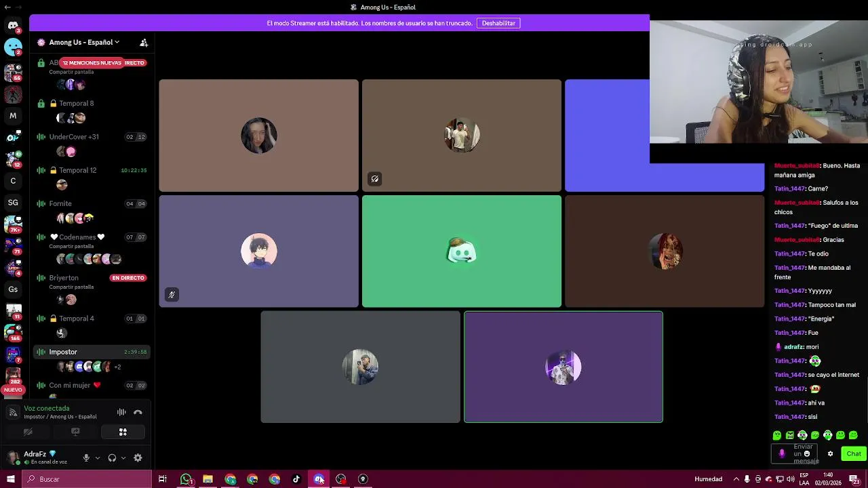Open AdraFz user avatar status menu

click(x=13, y=457)
